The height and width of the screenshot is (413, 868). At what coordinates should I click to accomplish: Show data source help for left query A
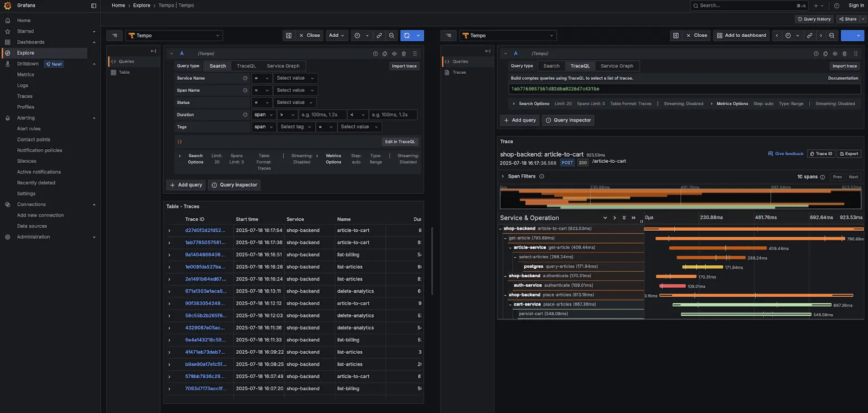click(375, 54)
